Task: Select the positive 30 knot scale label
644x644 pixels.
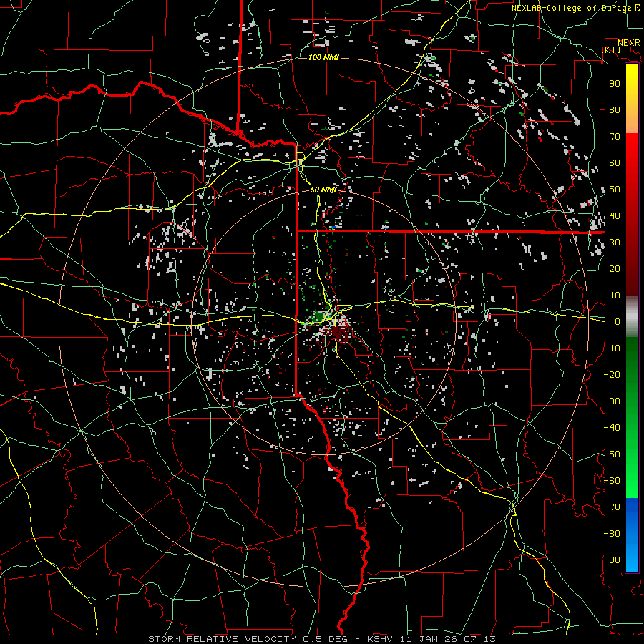Action: point(615,243)
